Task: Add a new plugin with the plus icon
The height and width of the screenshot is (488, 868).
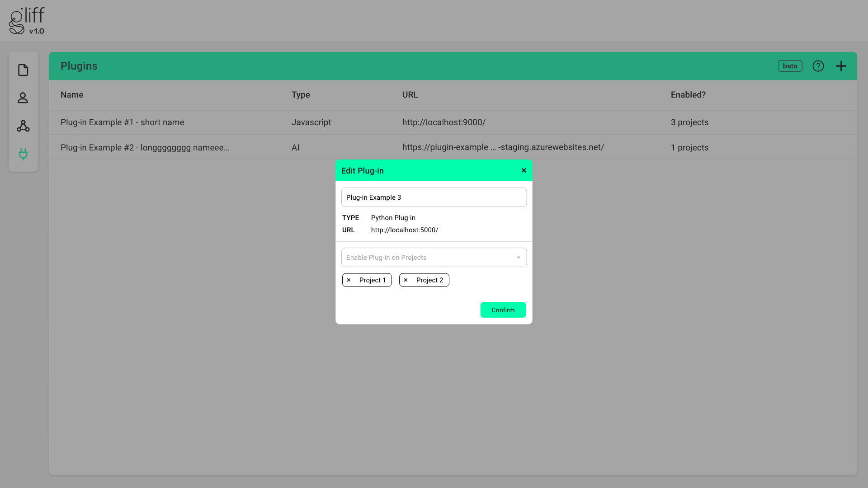Action: (841, 66)
